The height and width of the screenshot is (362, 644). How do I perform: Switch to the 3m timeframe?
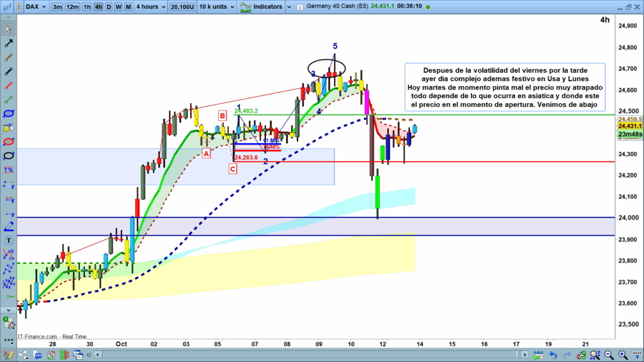[57, 6]
